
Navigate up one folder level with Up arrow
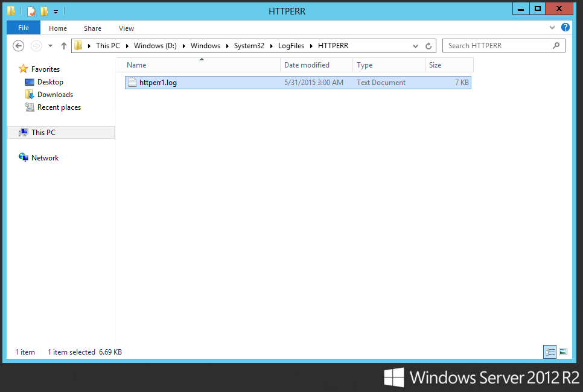[64, 46]
